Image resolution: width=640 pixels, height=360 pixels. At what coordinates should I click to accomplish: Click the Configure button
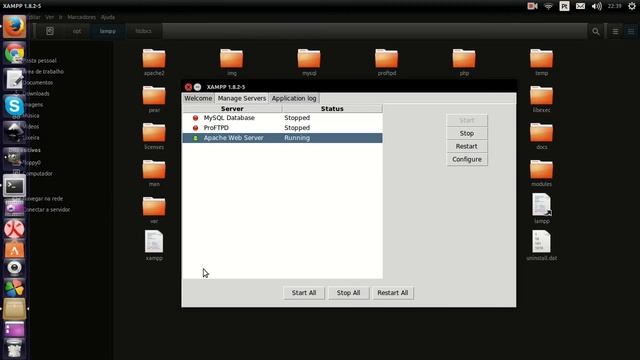click(467, 160)
